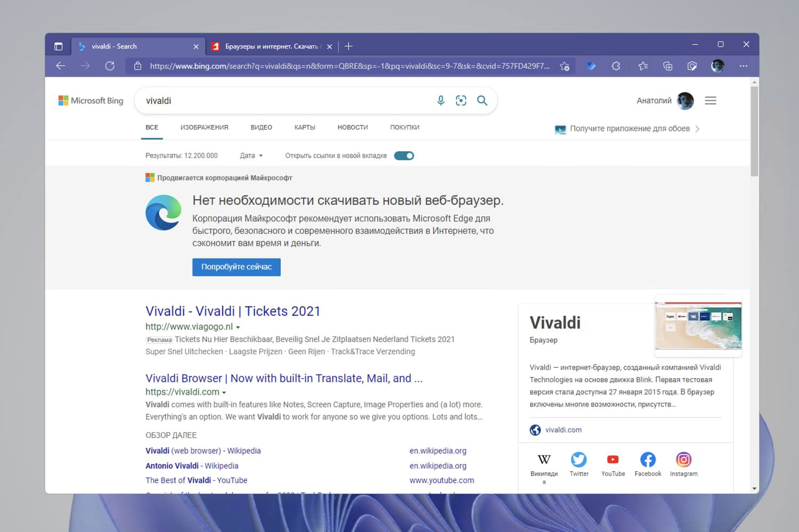The image size is (799, 532).
Task: Click the 'ОБЗОР ДАЛЕЕ' heading text
Action: 171,435
